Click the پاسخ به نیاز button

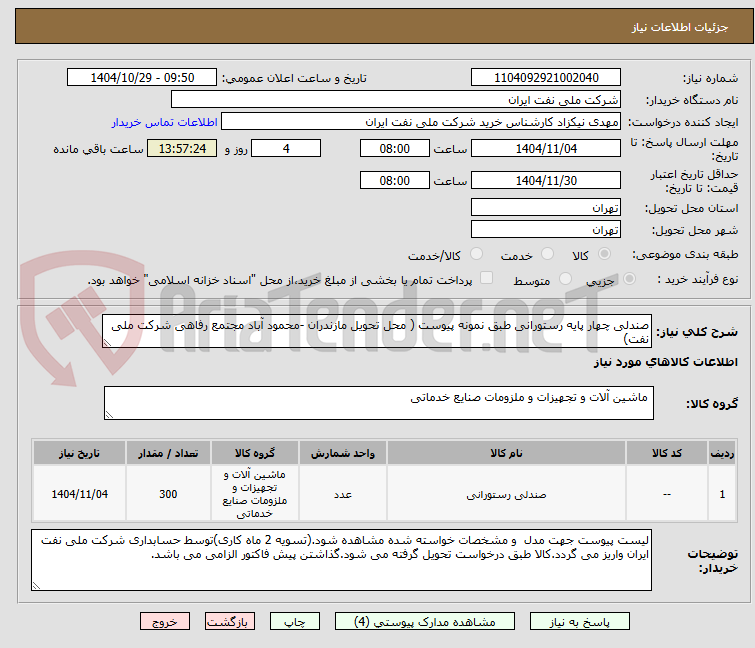pos(580,622)
